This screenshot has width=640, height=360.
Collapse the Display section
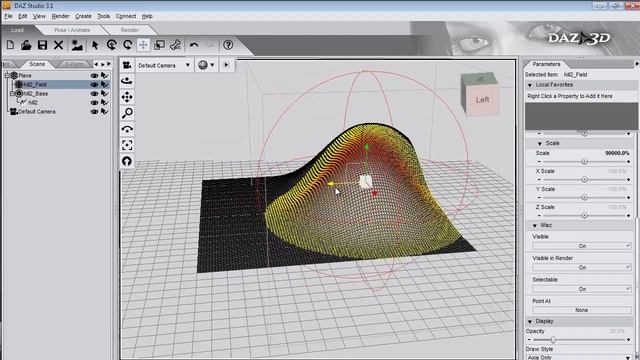coord(530,322)
